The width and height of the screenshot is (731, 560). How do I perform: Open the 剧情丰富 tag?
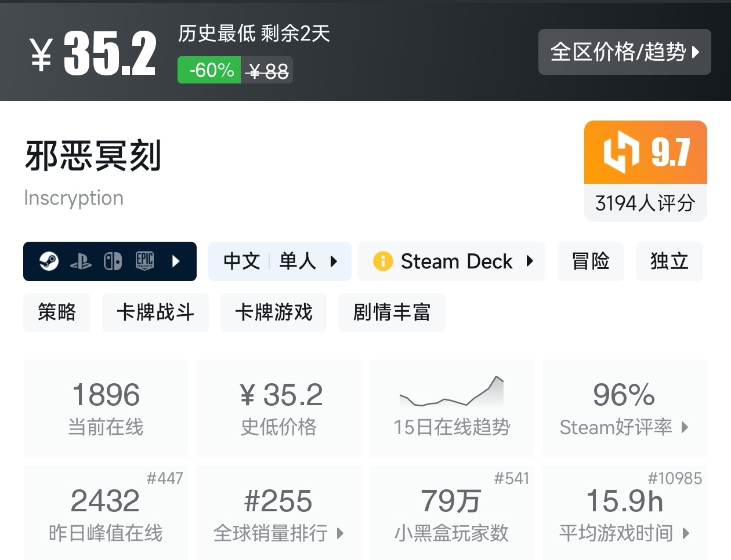392,312
